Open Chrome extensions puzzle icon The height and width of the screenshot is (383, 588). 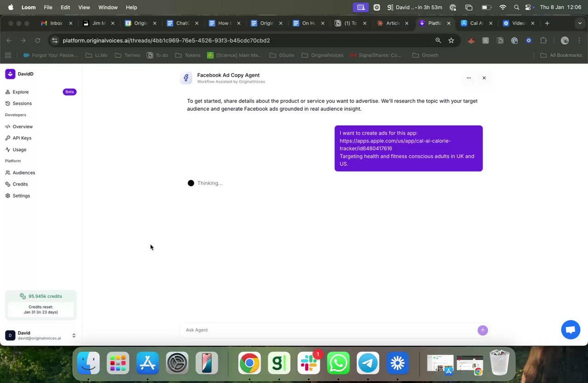[x=543, y=40]
